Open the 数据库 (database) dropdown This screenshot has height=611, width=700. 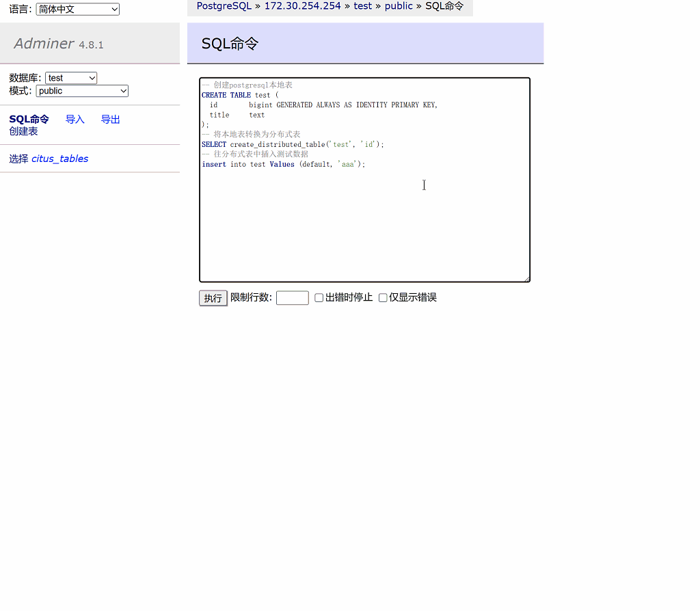(70, 77)
